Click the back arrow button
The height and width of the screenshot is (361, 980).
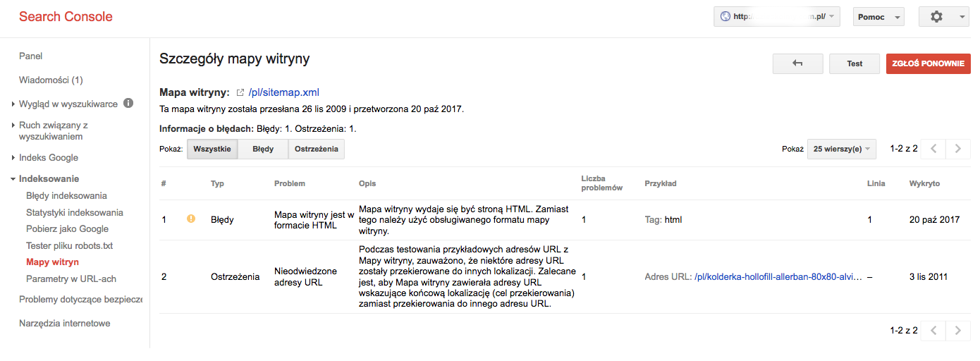point(797,63)
